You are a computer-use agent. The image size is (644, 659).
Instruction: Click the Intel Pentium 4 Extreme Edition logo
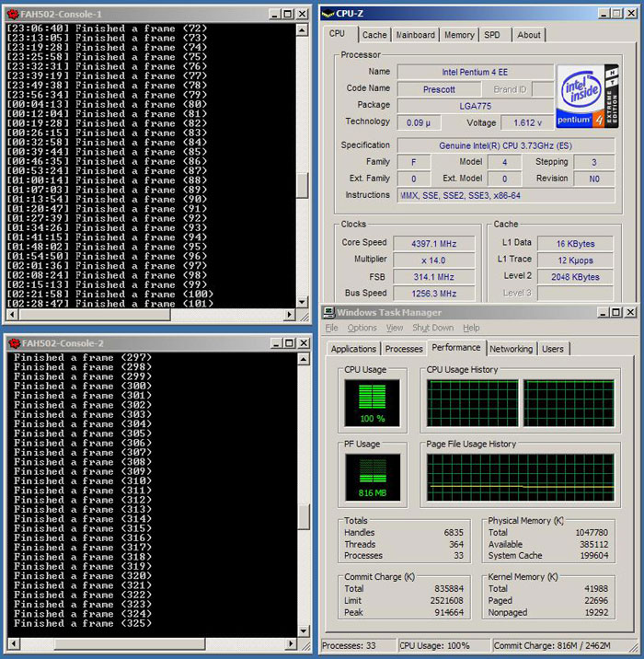click(x=587, y=97)
